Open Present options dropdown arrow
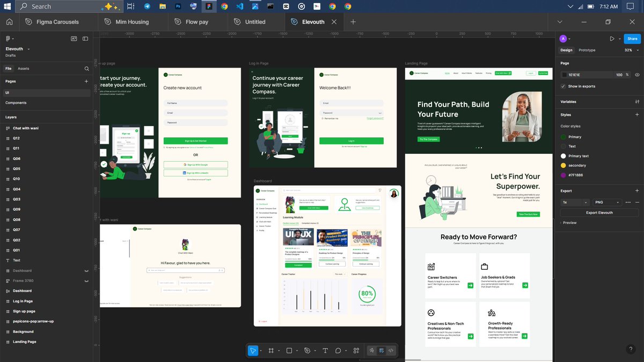The width and height of the screenshot is (644, 362). (x=619, y=39)
